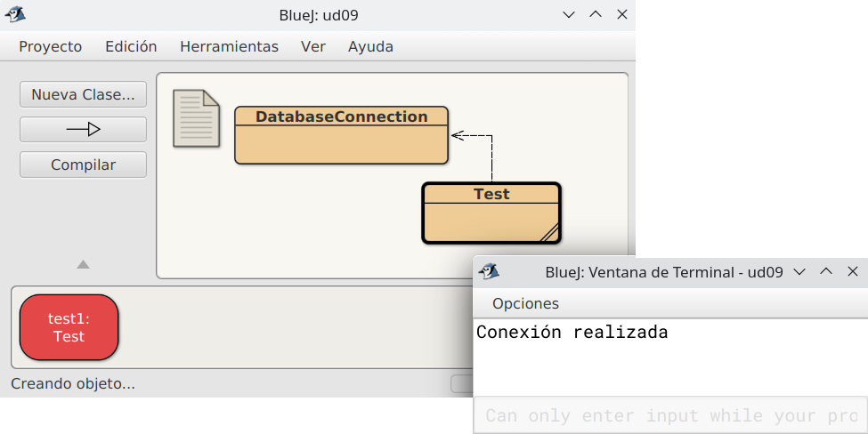Open the Ayuda menu
Image resolution: width=868 pixels, height=434 pixels.
pyautogui.click(x=370, y=46)
